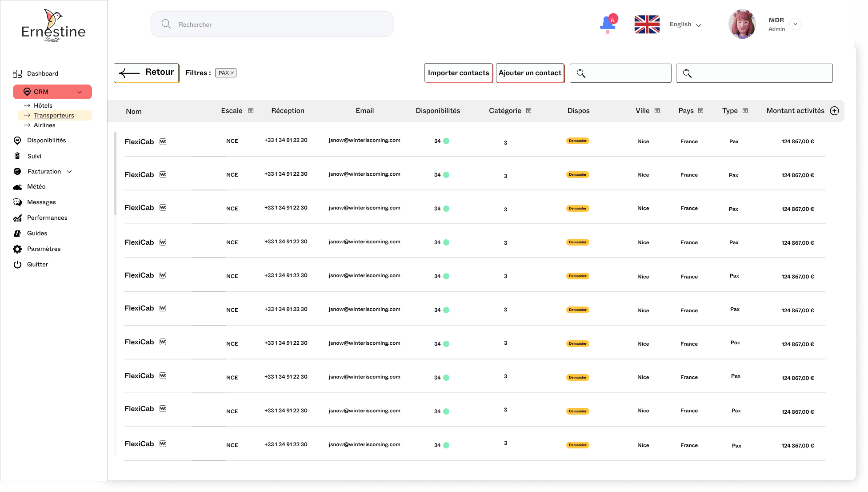
Task: Click the Catégorie column filter icon
Action: (x=528, y=111)
